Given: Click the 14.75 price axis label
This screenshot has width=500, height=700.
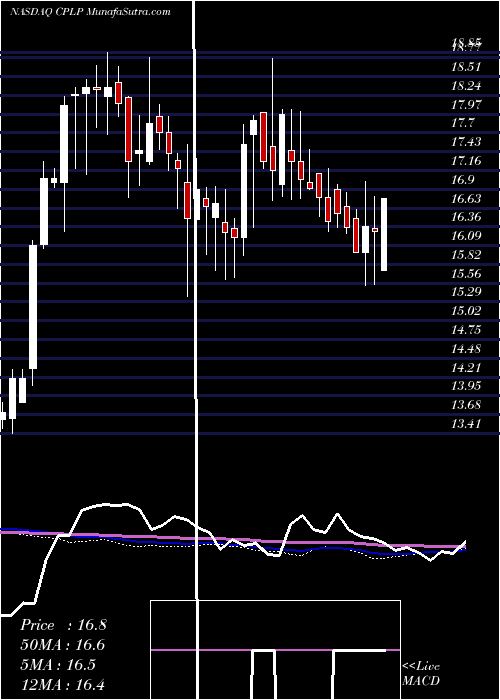Looking at the screenshot, I should [467, 330].
